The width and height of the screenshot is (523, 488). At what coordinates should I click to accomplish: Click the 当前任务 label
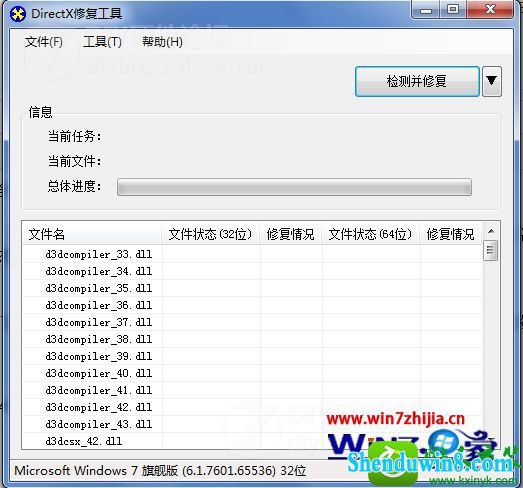[74, 136]
